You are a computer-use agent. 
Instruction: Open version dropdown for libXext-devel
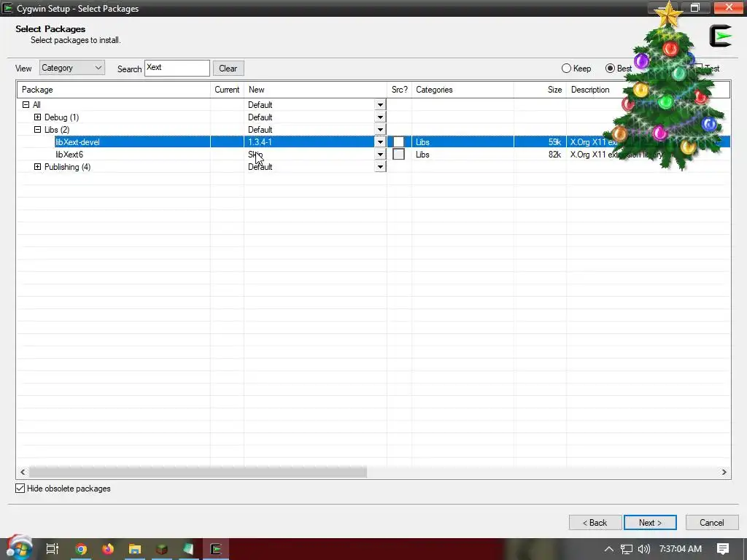(380, 142)
